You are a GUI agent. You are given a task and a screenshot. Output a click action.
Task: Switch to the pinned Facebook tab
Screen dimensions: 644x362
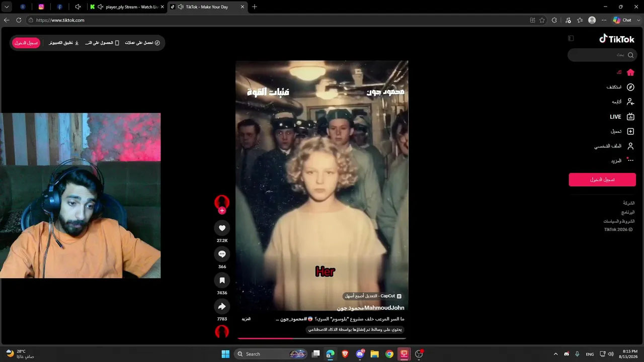point(59,7)
